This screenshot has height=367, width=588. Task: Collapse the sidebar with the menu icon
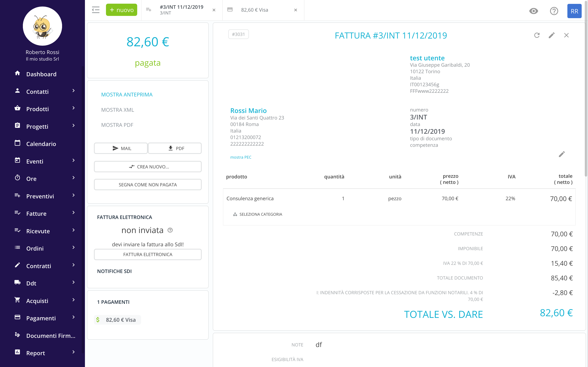pyautogui.click(x=96, y=10)
